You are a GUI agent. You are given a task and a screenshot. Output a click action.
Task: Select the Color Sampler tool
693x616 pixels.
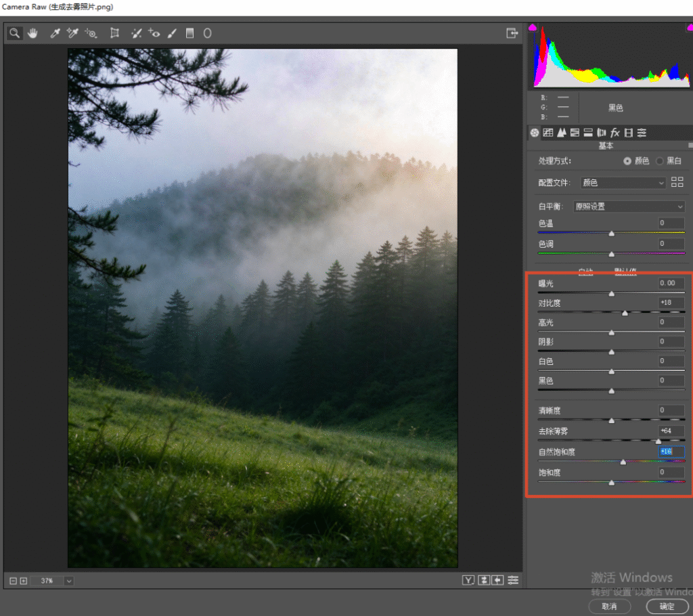click(x=72, y=33)
